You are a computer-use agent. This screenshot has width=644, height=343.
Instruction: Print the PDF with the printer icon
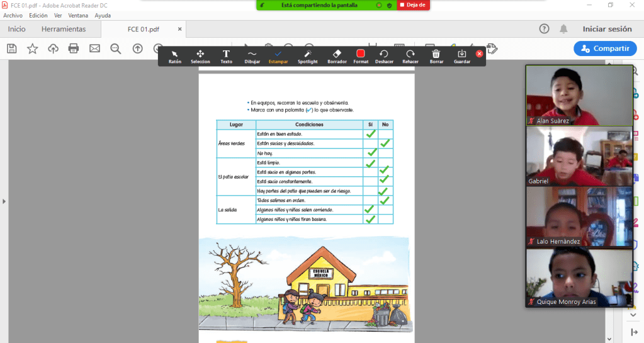74,48
